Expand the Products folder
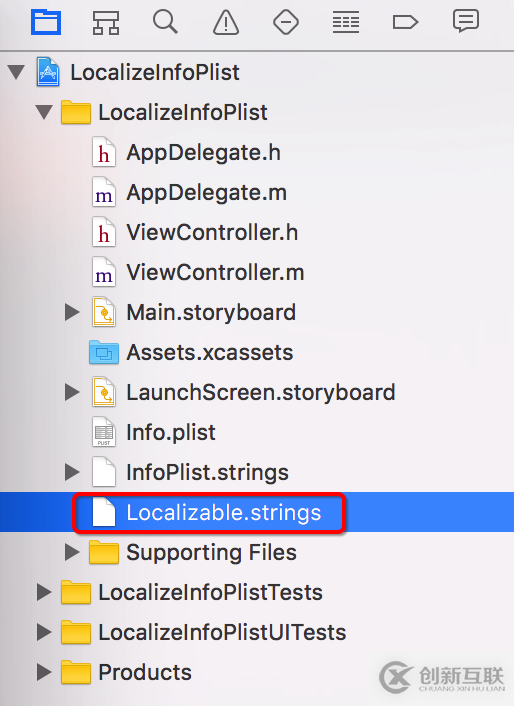The image size is (514, 706). point(44,672)
